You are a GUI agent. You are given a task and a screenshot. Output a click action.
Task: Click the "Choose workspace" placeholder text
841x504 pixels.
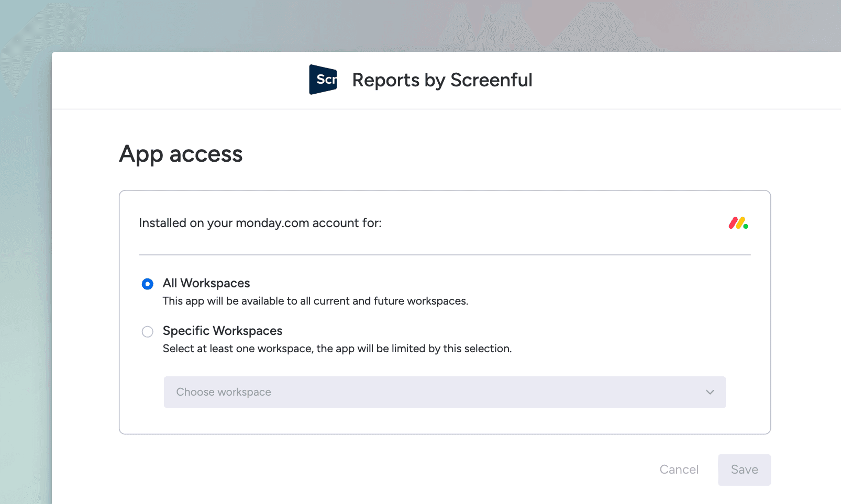click(x=224, y=392)
